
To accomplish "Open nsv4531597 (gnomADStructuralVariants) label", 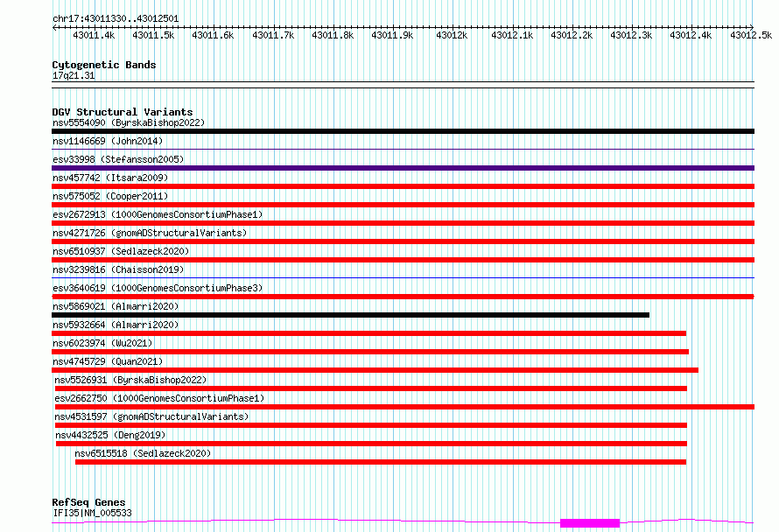I will [x=151, y=416].
